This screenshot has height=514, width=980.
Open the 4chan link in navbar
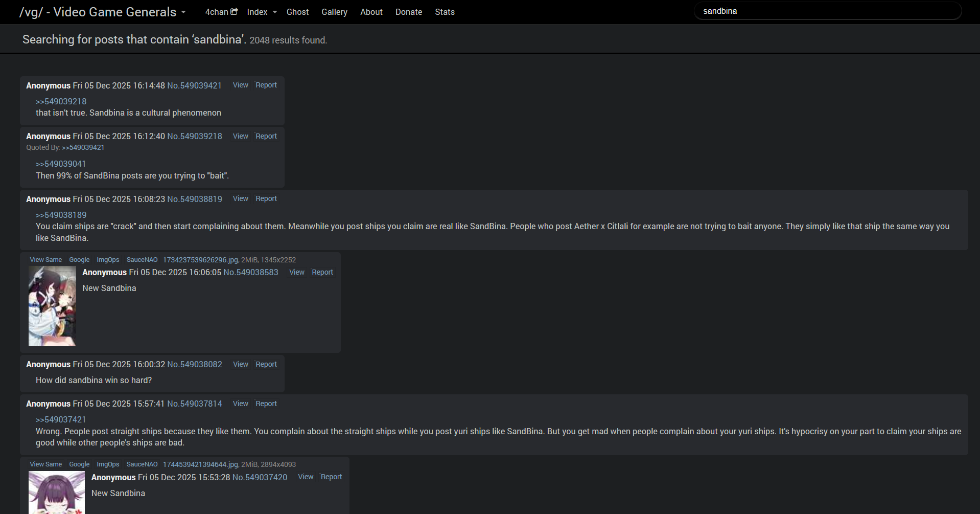217,12
